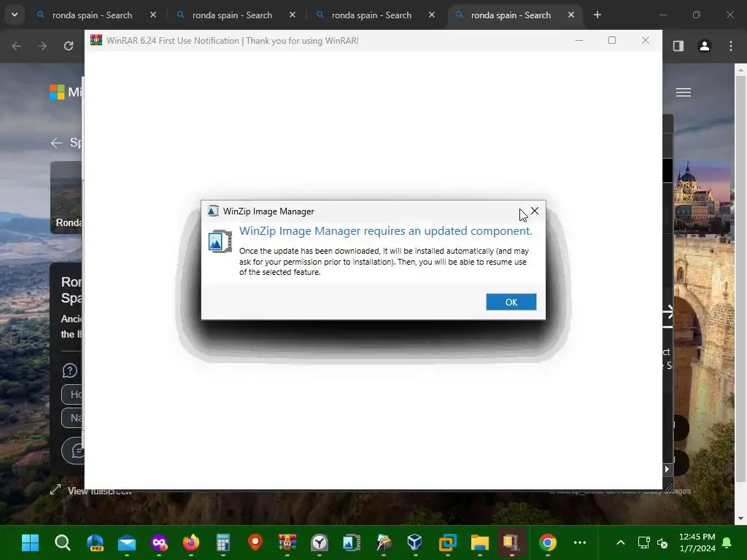Image resolution: width=747 pixels, height=560 pixels.
Task: Close the active ronda spain Search tab
Action: 570,15
